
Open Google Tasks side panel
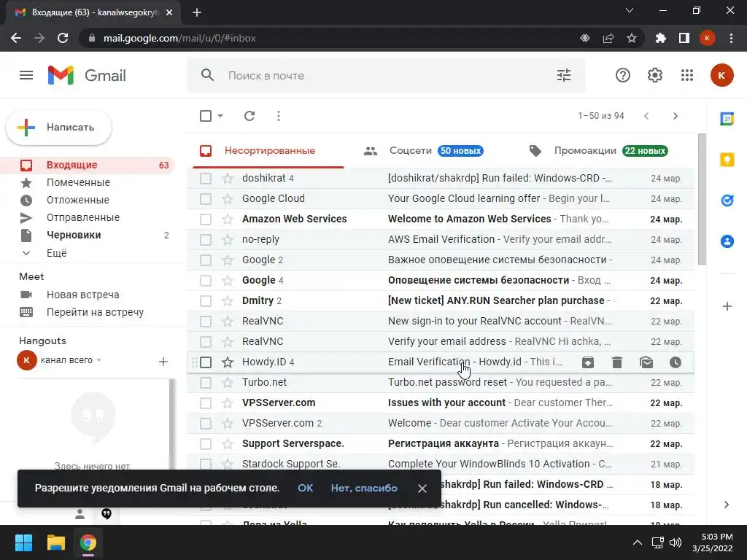click(x=727, y=201)
